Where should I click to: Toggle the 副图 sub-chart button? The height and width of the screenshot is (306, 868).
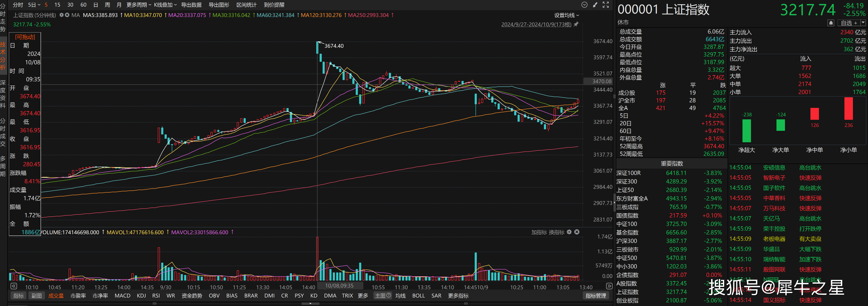(x=36, y=296)
